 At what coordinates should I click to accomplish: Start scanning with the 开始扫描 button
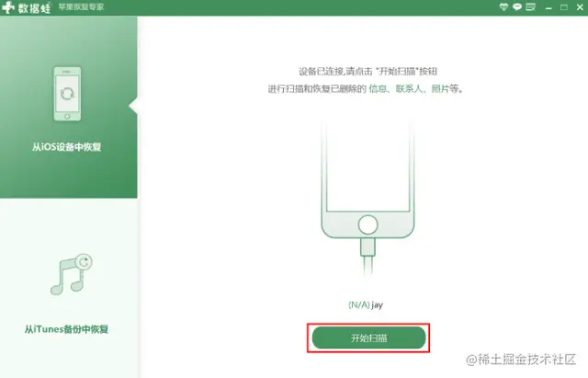coord(368,338)
